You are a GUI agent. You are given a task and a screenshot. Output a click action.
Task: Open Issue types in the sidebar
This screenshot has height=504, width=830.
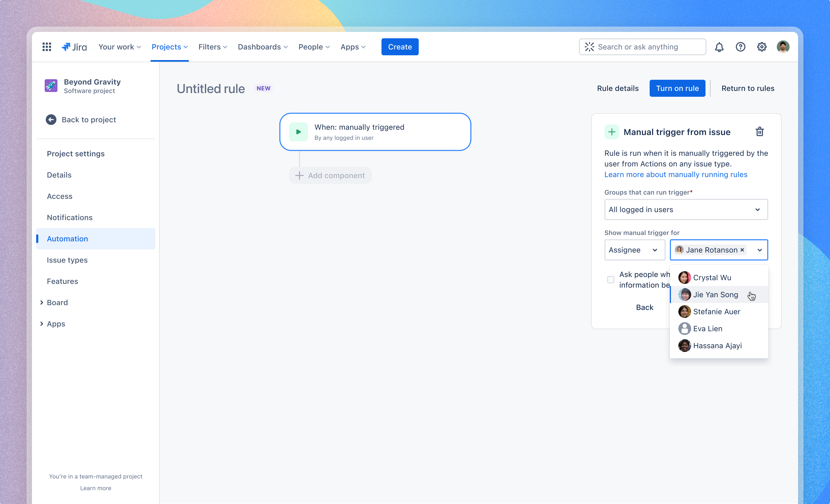(67, 260)
